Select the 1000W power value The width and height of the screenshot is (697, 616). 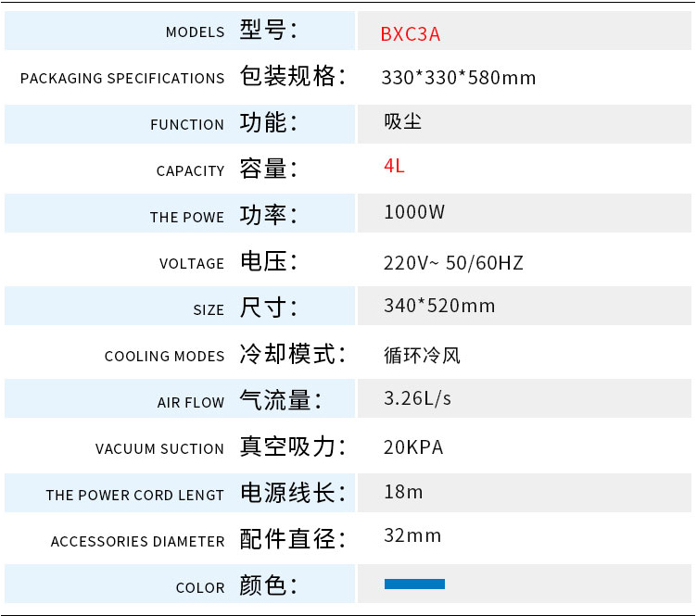(x=414, y=212)
